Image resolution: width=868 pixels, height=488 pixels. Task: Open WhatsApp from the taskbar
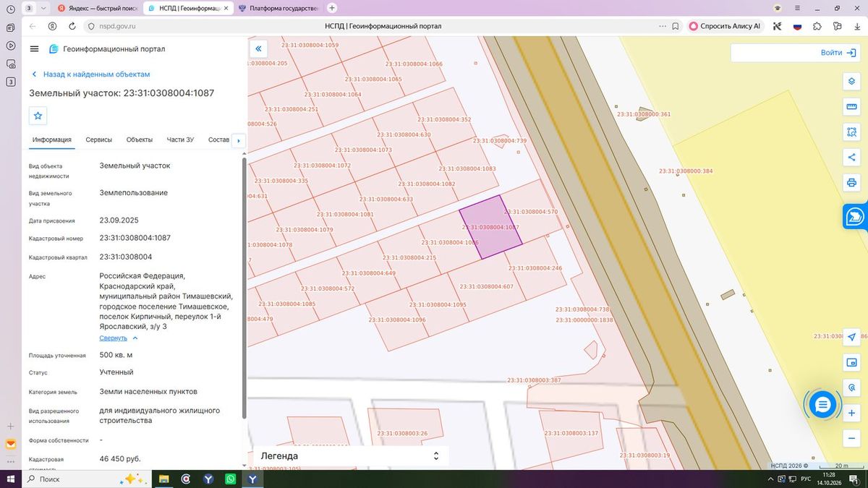click(x=230, y=479)
